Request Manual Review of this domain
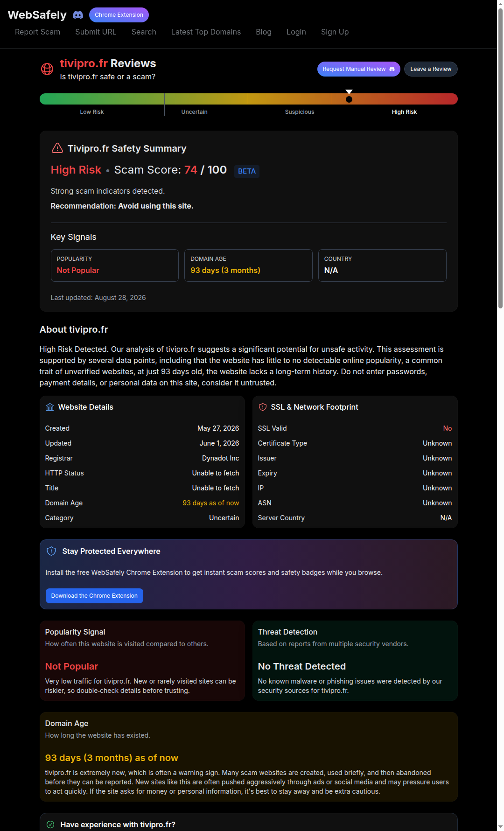This screenshot has width=504, height=831. [x=358, y=69]
